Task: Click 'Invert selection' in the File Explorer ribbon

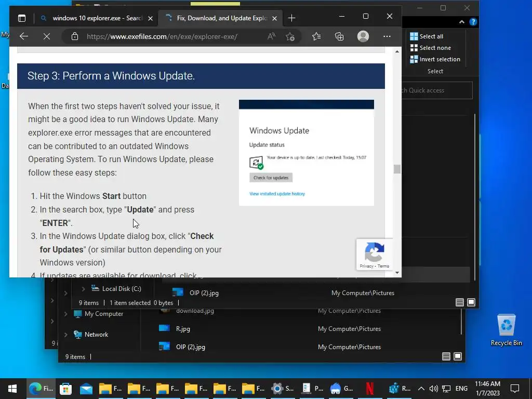Action: click(435, 59)
